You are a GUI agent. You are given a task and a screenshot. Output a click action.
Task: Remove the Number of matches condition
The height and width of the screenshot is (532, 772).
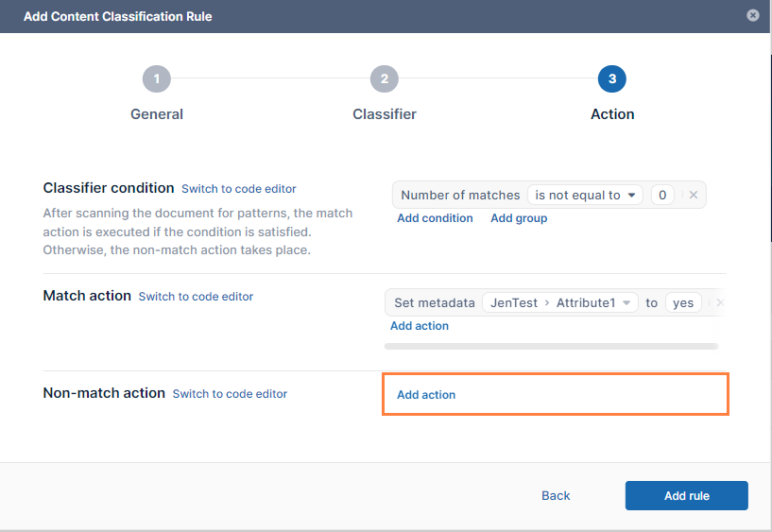[x=693, y=195]
